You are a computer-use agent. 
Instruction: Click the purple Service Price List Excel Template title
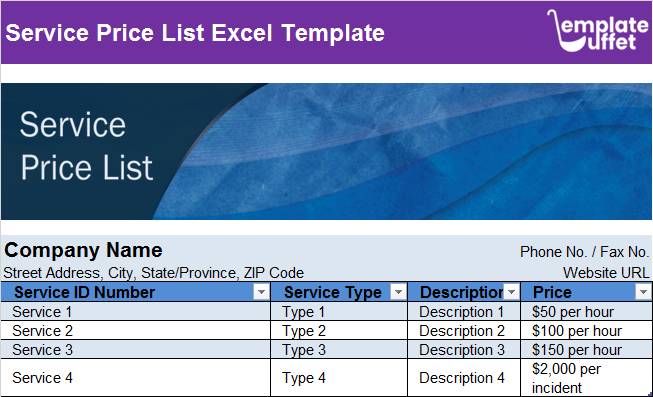[x=195, y=33]
